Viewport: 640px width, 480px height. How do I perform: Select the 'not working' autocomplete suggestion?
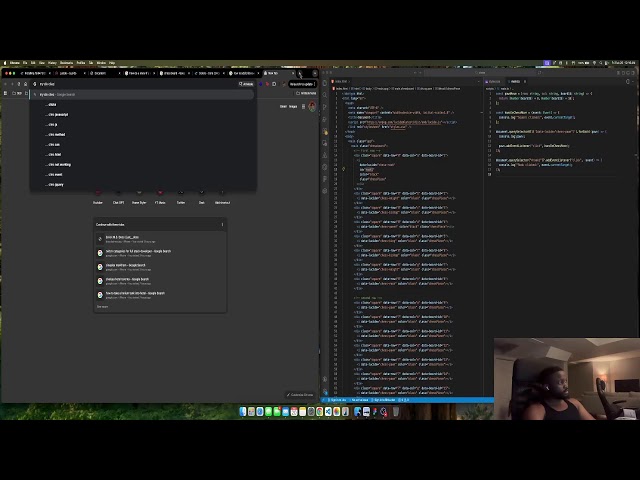click(142, 164)
